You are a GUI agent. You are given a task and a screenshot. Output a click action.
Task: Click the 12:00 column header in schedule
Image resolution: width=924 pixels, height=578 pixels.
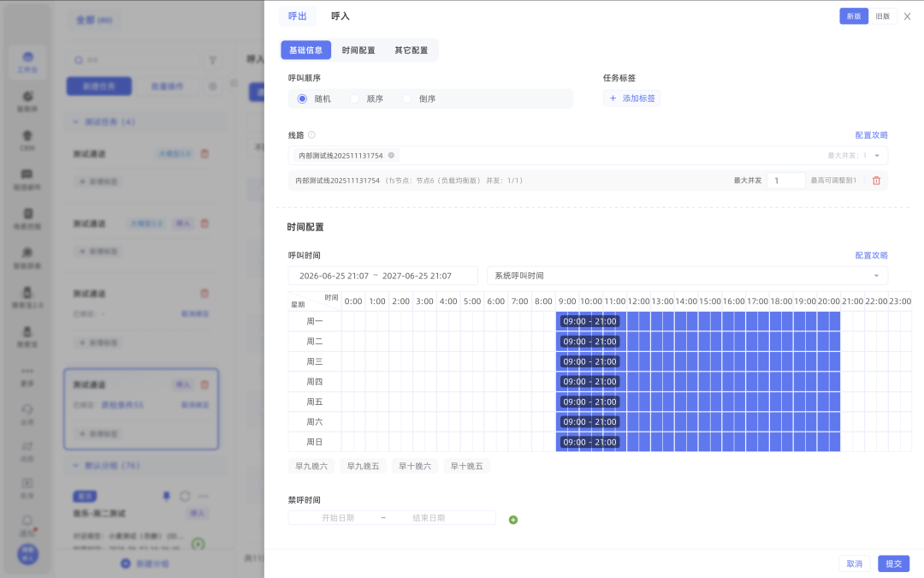[638, 301]
